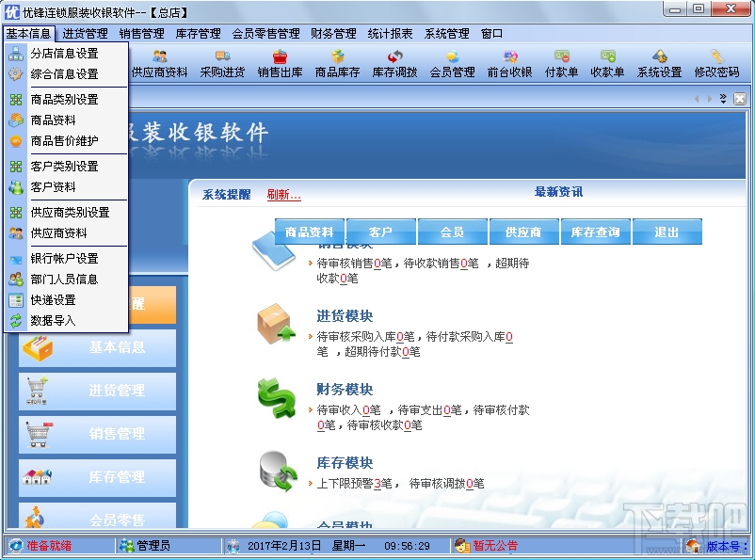Open the 窗口 menu
Image resolution: width=755 pixels, height=560 pixels.
pos(491,34)
